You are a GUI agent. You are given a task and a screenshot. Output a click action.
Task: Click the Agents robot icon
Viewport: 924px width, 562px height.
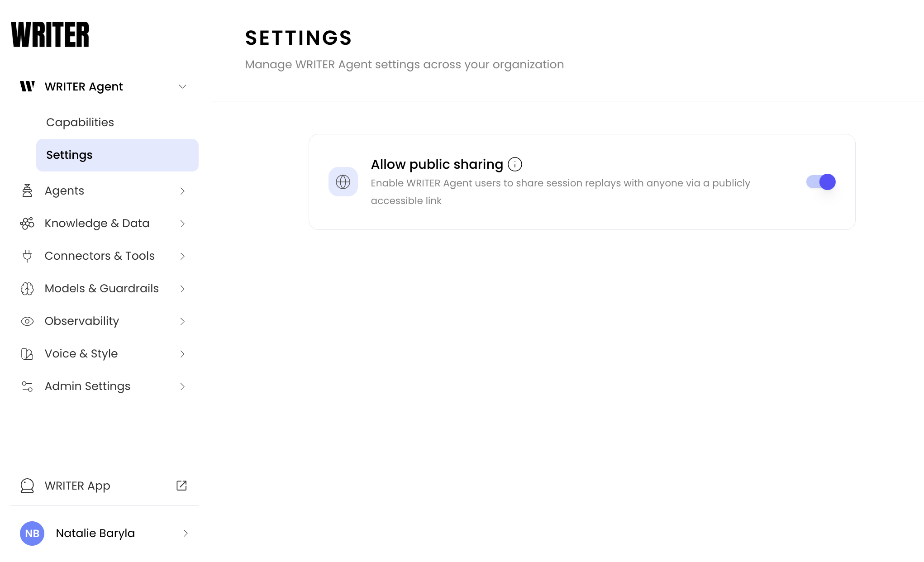pyautogui.click(x=27, y=191)
